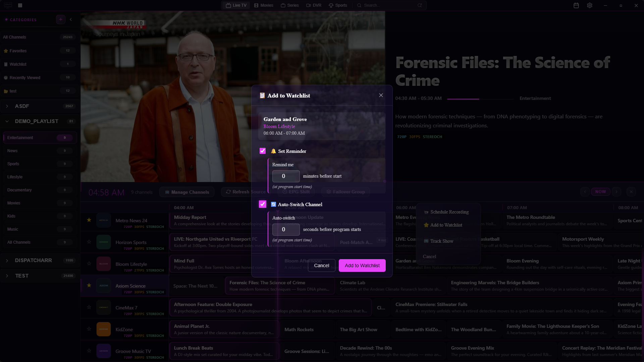Focus the Search box in the top bar

[389, 5]
